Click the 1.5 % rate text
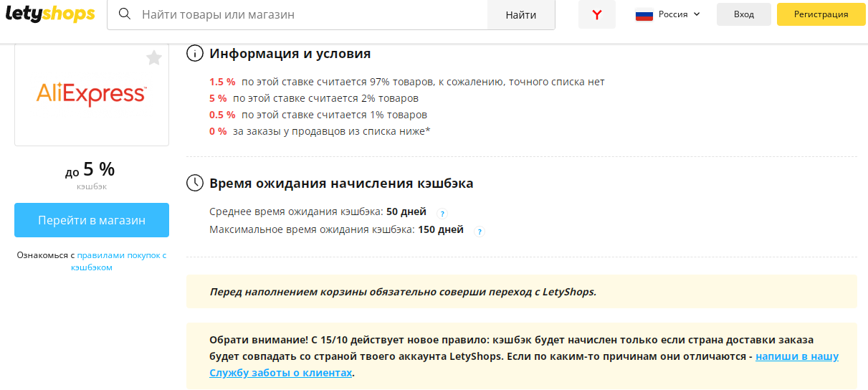The height and width of the screenshot is (390, 868). click(x=222, y=82)
